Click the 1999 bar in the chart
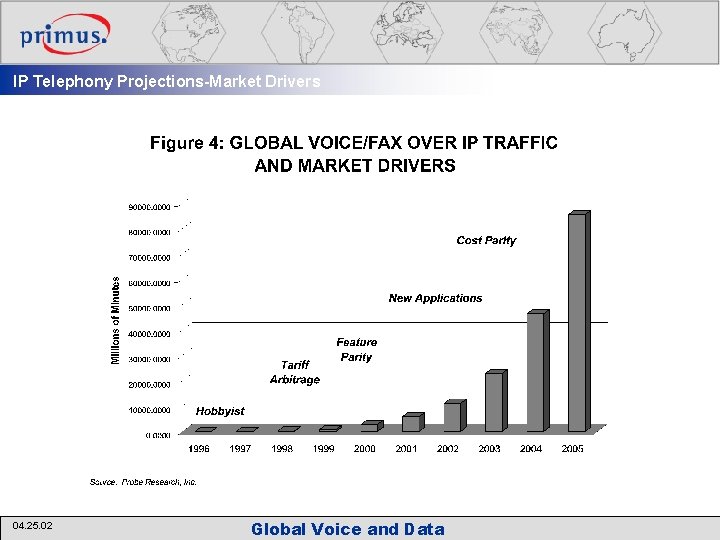Screen dimensions: 720x540 [330, 428]
